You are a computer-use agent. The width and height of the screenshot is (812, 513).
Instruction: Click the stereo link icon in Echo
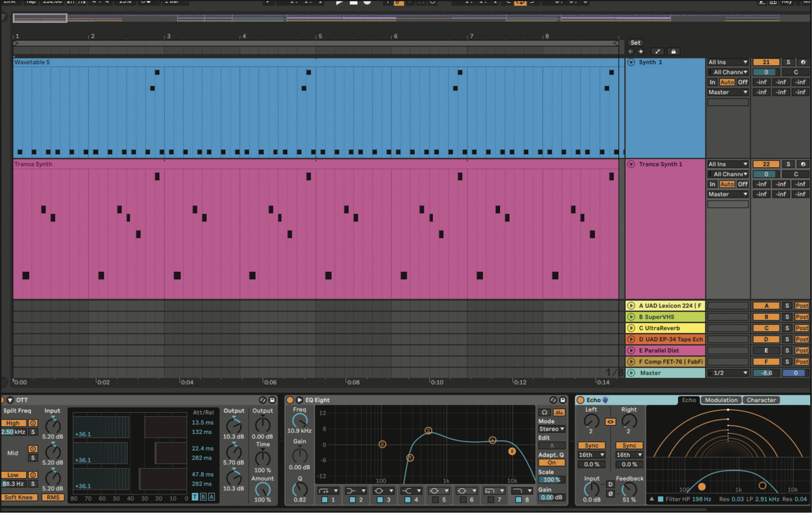tap(612, 422)
